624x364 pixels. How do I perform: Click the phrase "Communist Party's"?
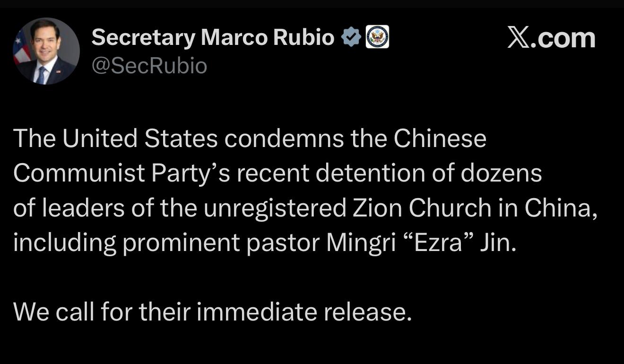pyautogui.click(x=122, y=173)
